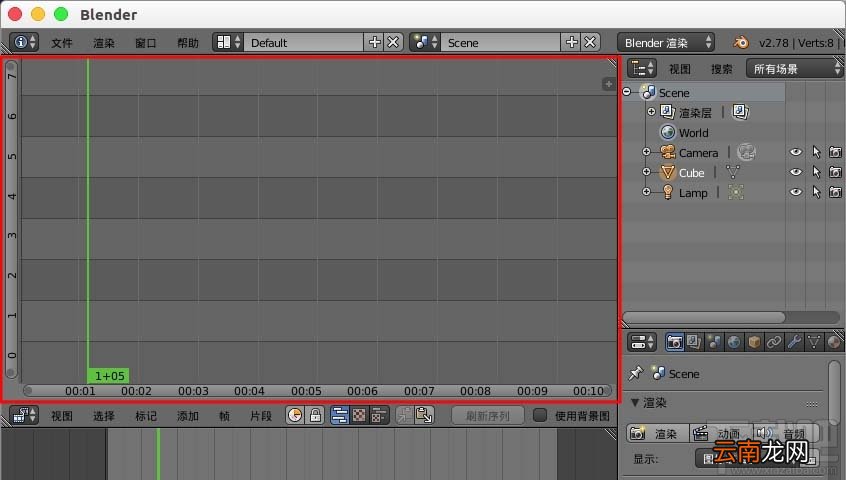
Task: Click the 刷新序列 button
Action: click(488, 415)
